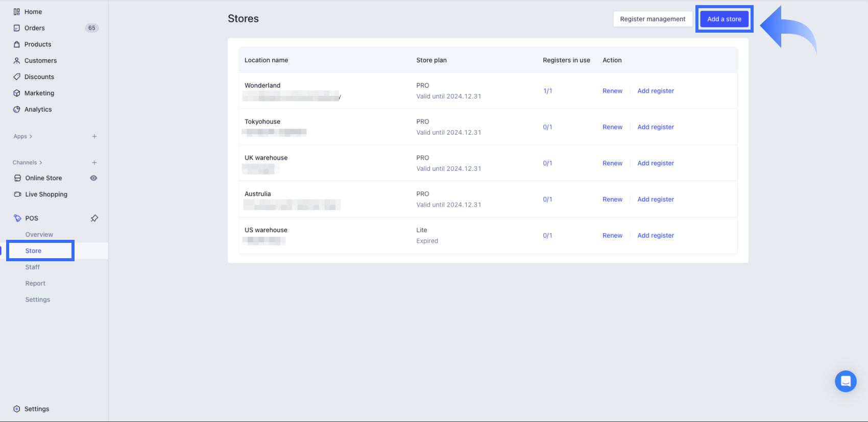
Task: Click the Add a store button
Action: click(724, 19)
